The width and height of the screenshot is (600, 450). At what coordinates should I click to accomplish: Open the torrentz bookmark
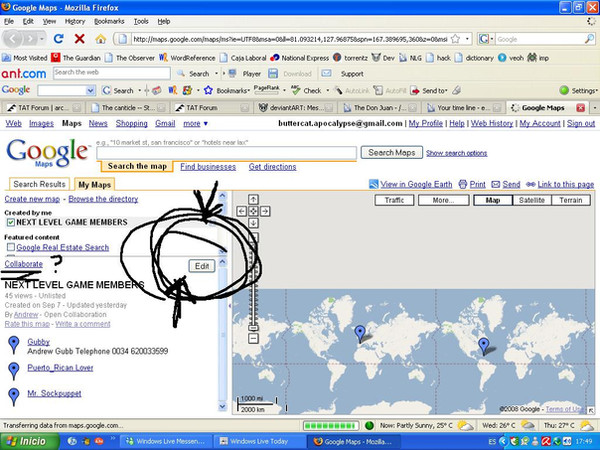tap(350, 58)
